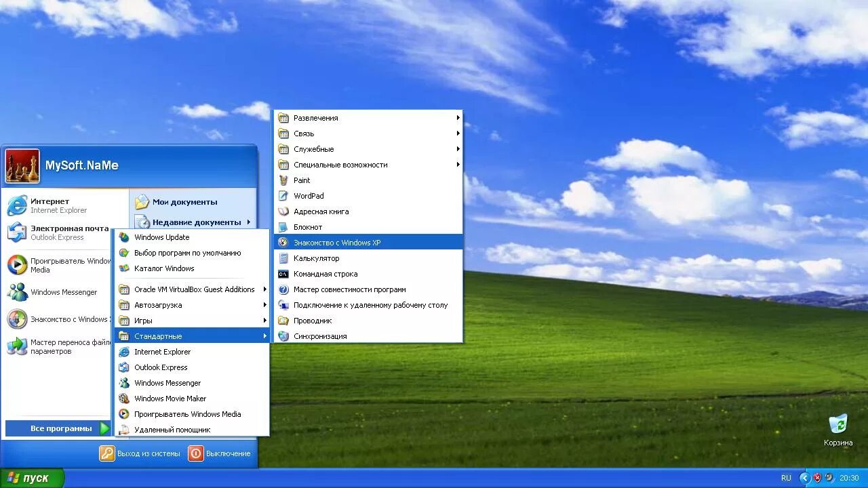
Task: Click the пуск Start button
Action: [x=32, y=478]
